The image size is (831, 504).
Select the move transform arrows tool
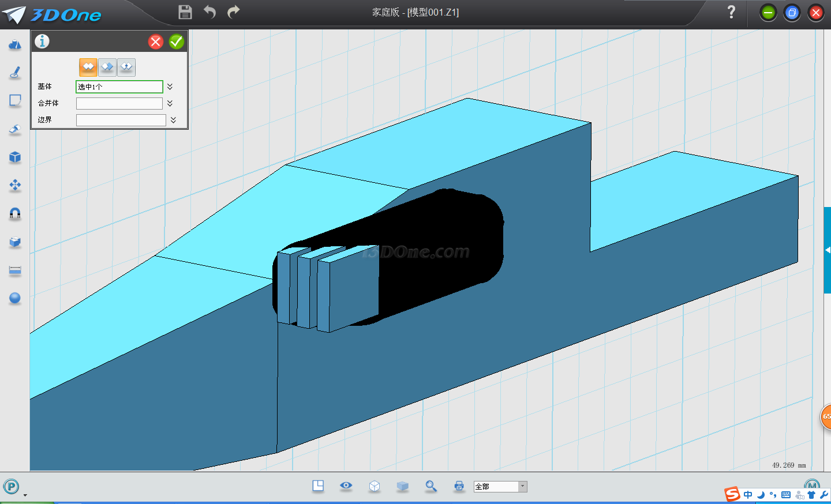[15, 185]
